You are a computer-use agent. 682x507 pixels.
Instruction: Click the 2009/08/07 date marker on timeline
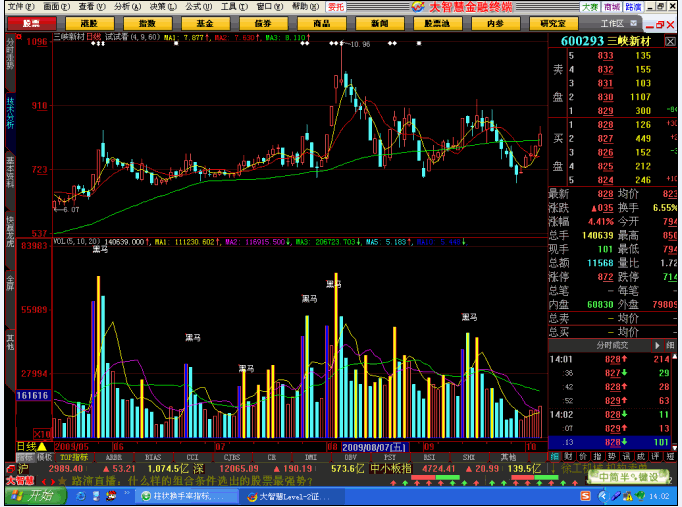[374, 447]
